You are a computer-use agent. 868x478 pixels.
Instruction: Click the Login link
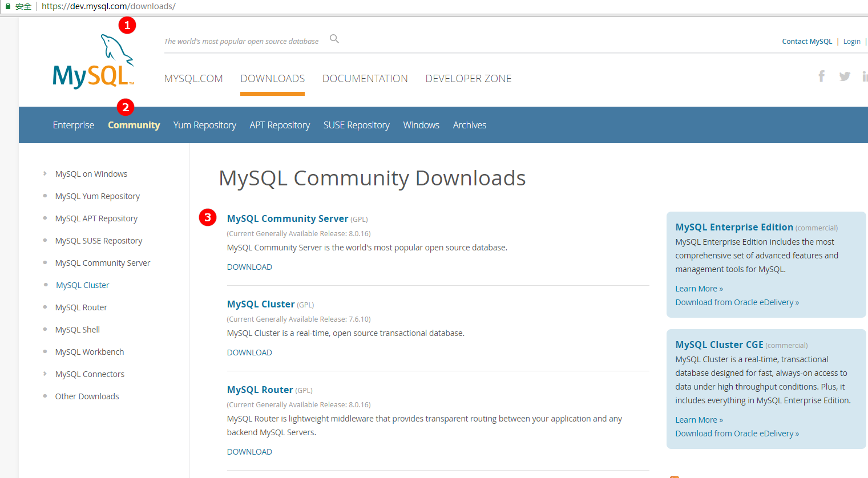(851, 41)
